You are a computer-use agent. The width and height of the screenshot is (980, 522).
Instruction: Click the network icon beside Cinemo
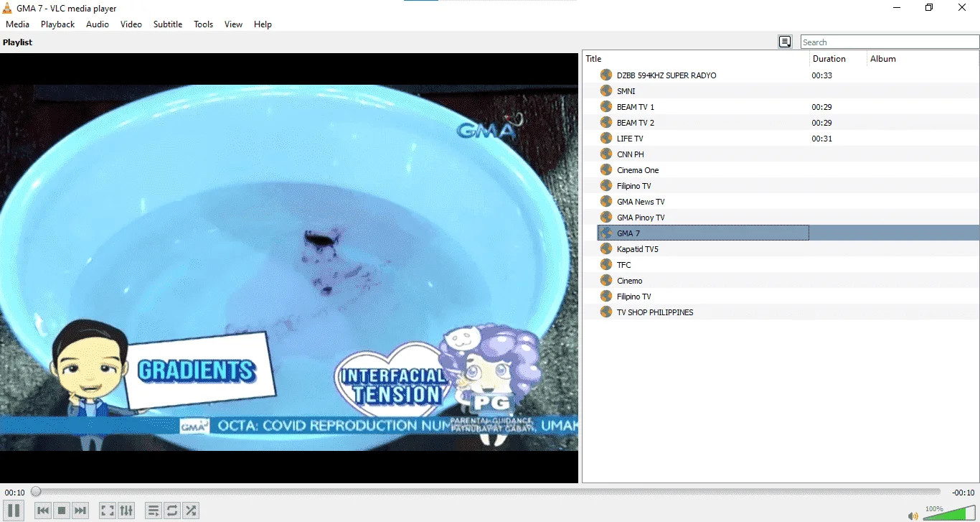point(606,281)
